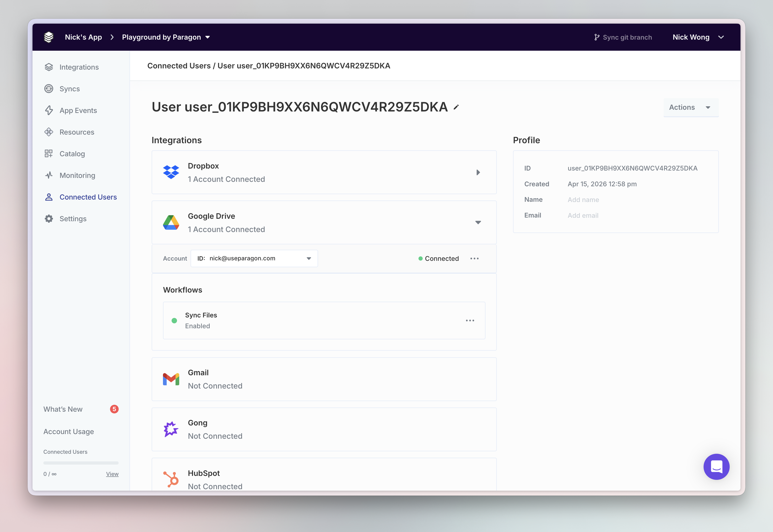The width and height of the screenshot is (773, 532).
Task: Open the chat support widget
Action: 716,466
